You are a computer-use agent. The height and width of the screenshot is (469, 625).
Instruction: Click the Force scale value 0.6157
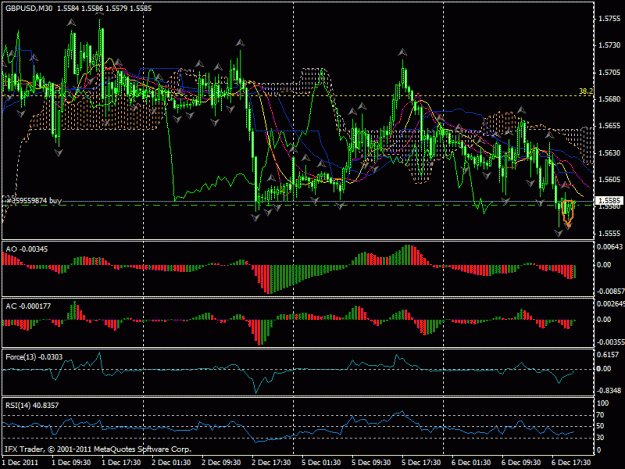608,354
